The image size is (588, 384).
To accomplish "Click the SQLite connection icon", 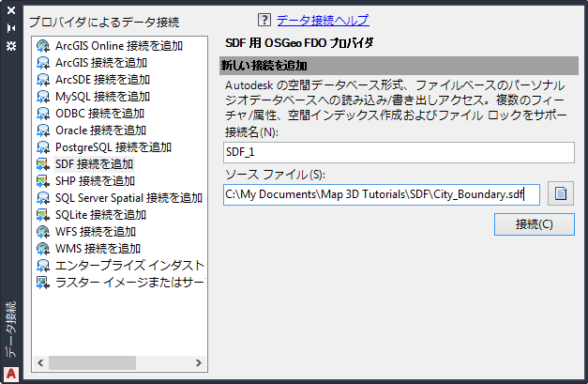I will point(43,215).
